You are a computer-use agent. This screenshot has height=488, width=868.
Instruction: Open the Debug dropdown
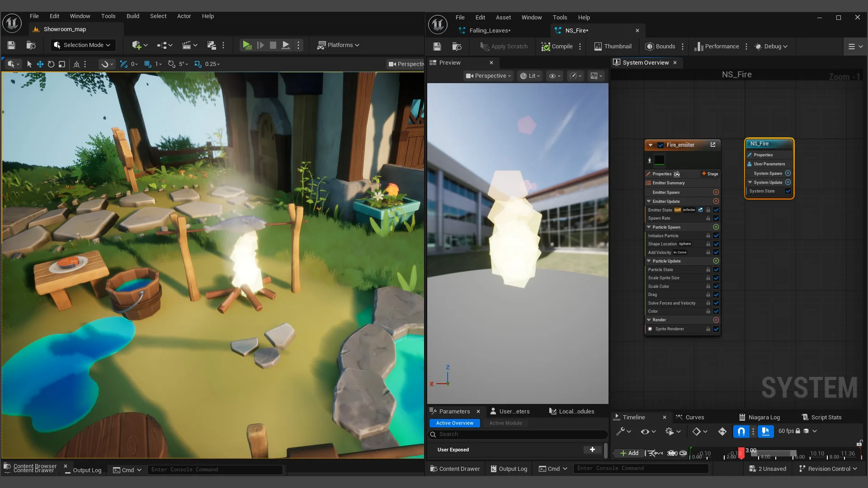tap(771, 47)
